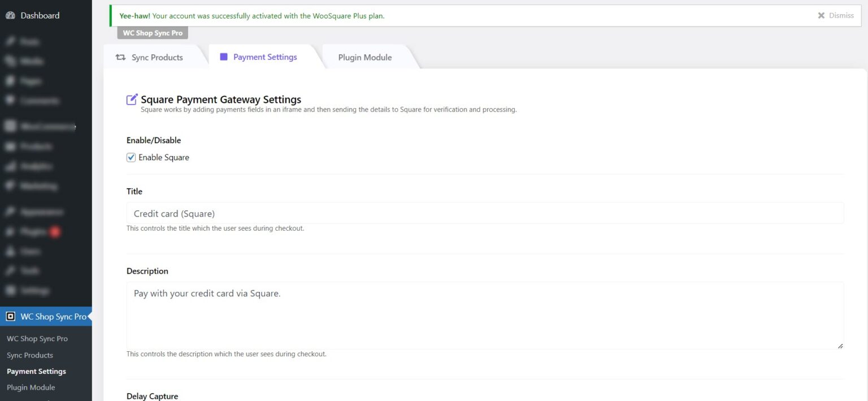Viewport: 868px width, 401px height.
Task: Click the Sync Products tab arrows icon
Action: 120,57
